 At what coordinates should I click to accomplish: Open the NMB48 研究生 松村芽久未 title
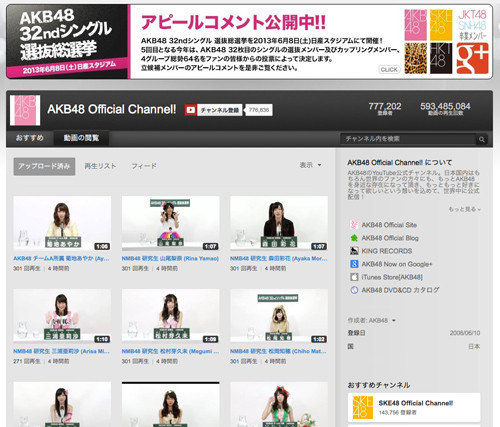tap(170, 351)
